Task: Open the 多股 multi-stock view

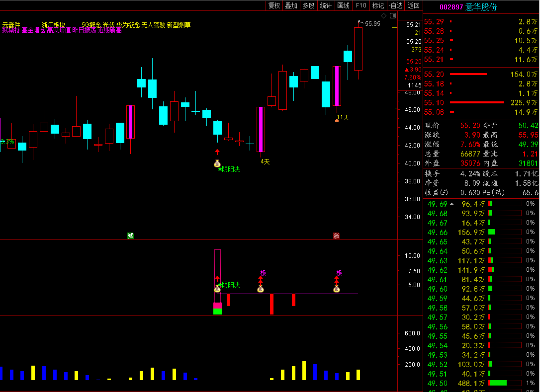Action: coord(309,5)
